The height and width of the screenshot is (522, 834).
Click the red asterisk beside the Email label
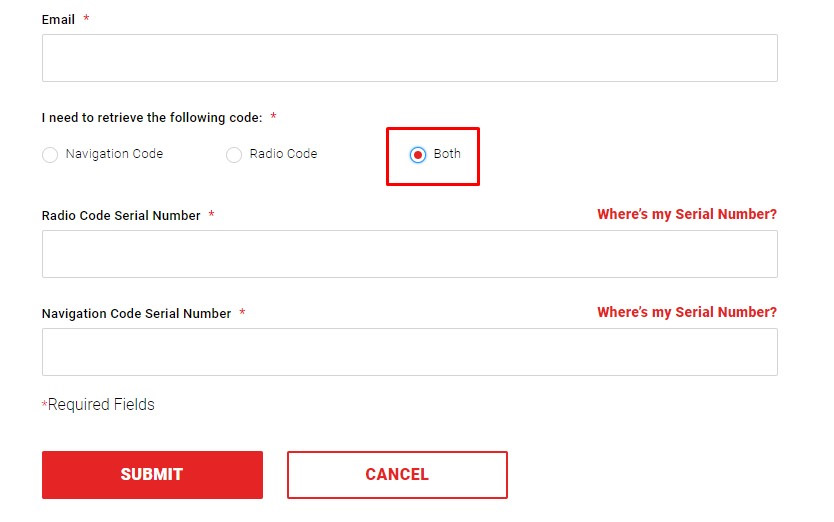(x=86, y=20)
